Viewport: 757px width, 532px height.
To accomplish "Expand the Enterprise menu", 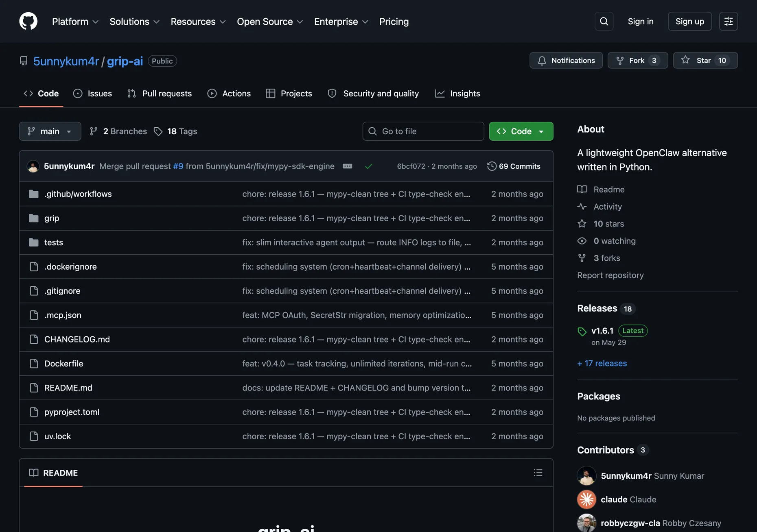I will 341,22.
